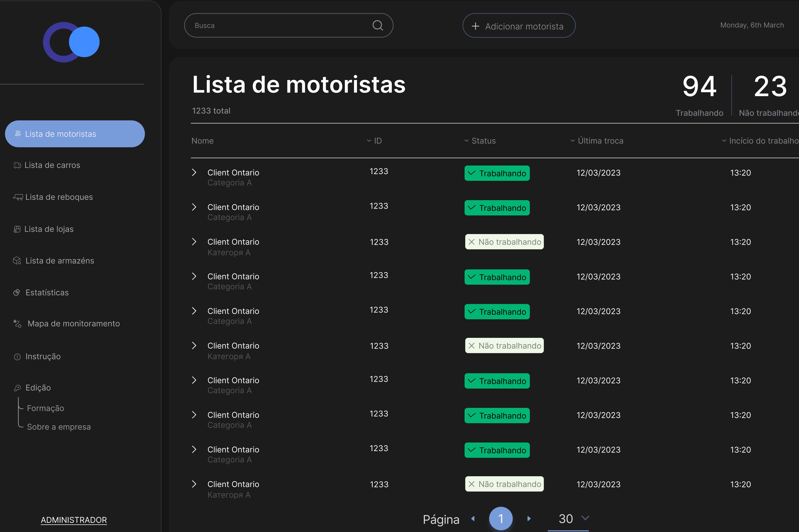Viewport: 799px width, 532px height.
Task: Click the tow truck icon for reboques
Action: click(18, 197)
